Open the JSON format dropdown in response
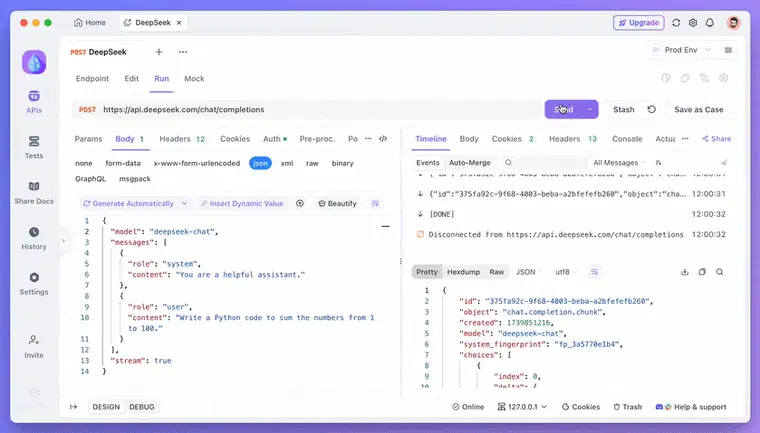Viewport: 760px width, 433px height. pos(528,272)
